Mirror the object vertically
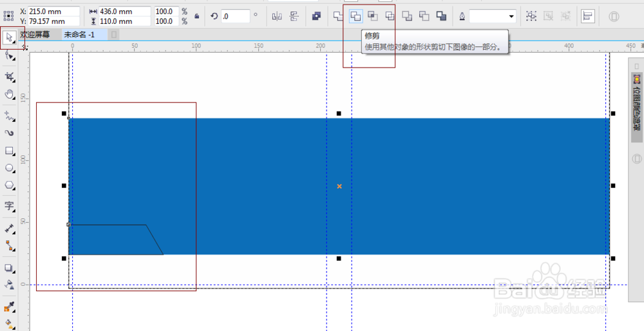The width and height of the screenshot is (644, 331). 294,16
